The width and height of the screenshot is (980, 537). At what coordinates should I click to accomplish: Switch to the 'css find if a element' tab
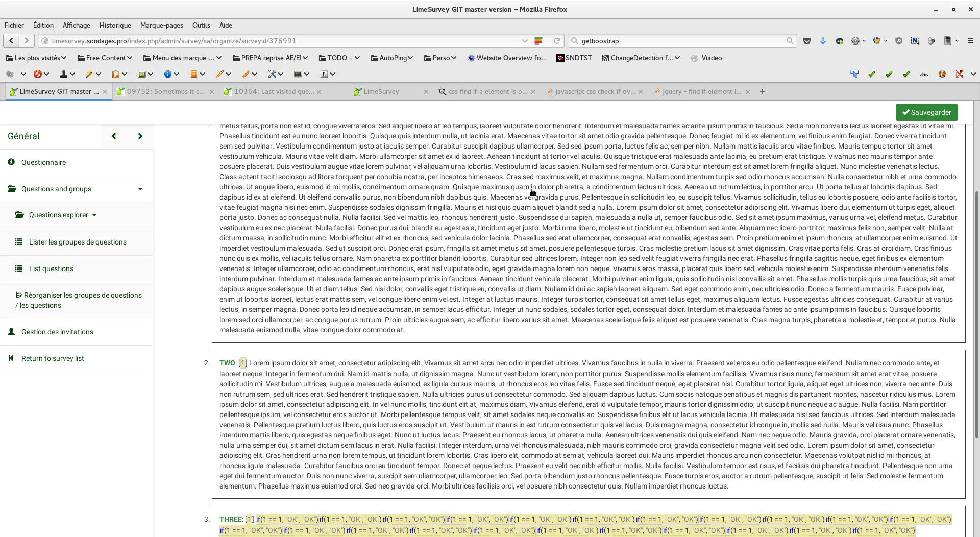tap(487, 92)
